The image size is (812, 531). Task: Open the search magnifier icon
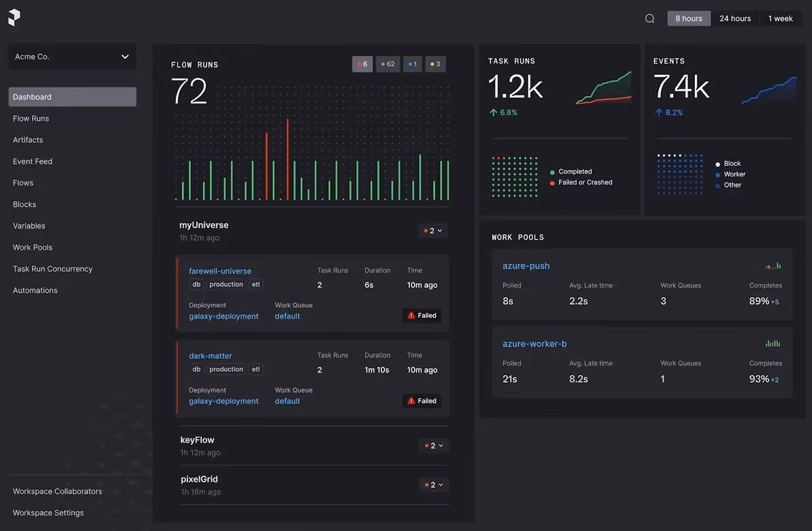pyautogui.click(x=650, y=19)
